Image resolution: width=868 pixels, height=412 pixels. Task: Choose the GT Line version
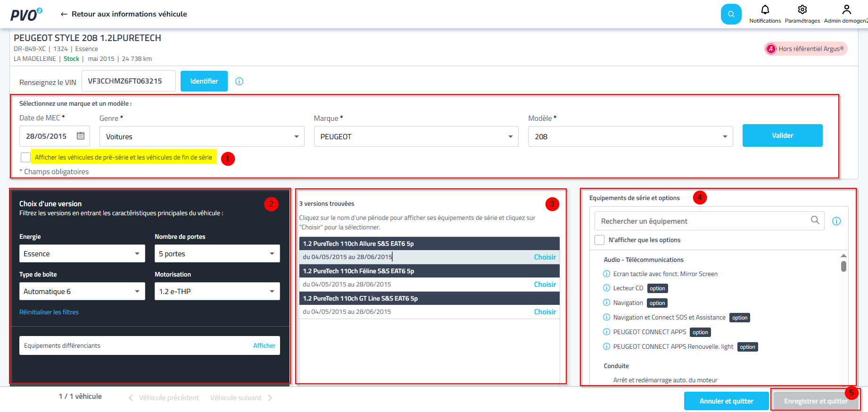545,312
